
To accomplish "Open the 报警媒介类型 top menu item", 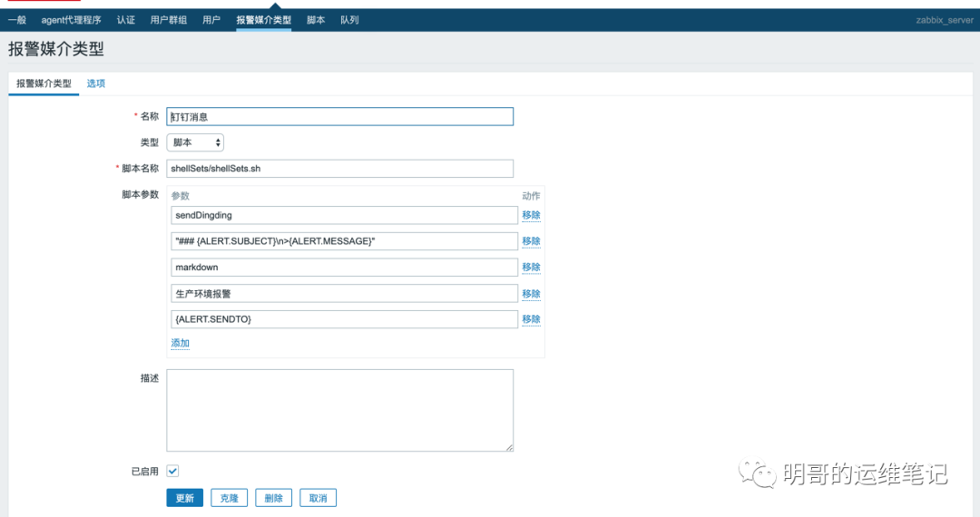I will 264,20.
